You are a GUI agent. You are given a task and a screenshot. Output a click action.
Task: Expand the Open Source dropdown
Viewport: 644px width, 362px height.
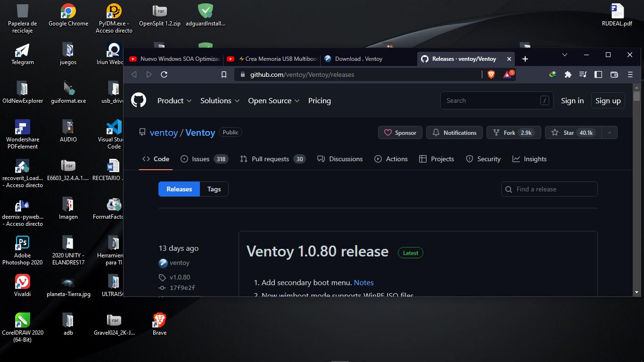273,101
